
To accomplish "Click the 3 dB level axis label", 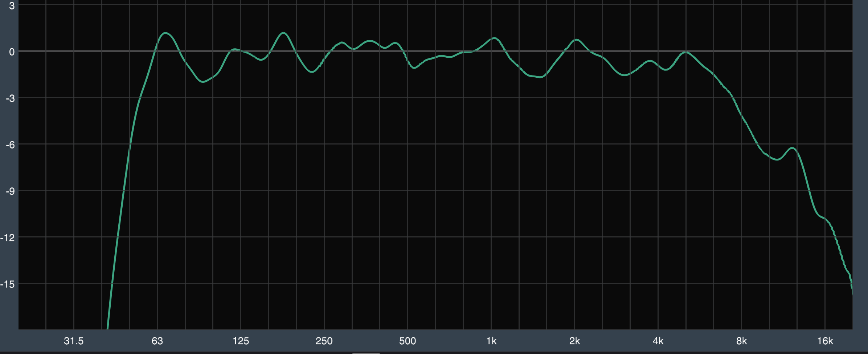I will pyautogui.click(x=12, y=5).
